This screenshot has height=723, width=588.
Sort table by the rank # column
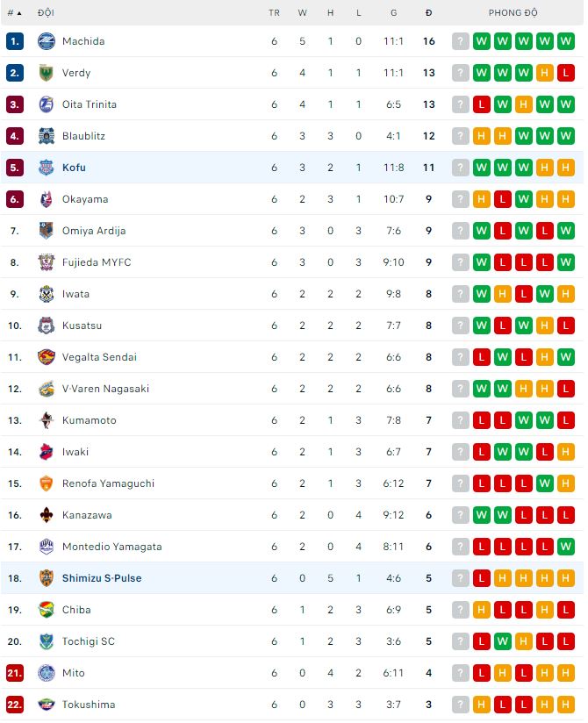click(x=14, y=13)
